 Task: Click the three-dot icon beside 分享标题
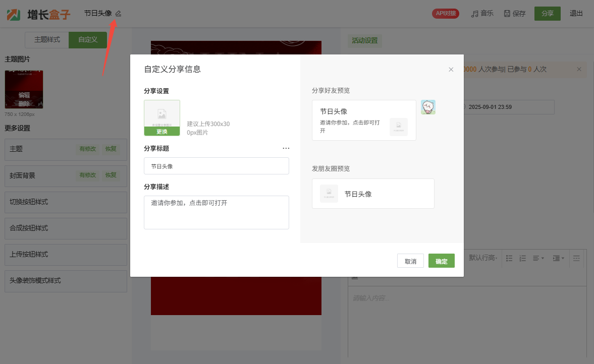pyautogui.click(x=286, y=149)
